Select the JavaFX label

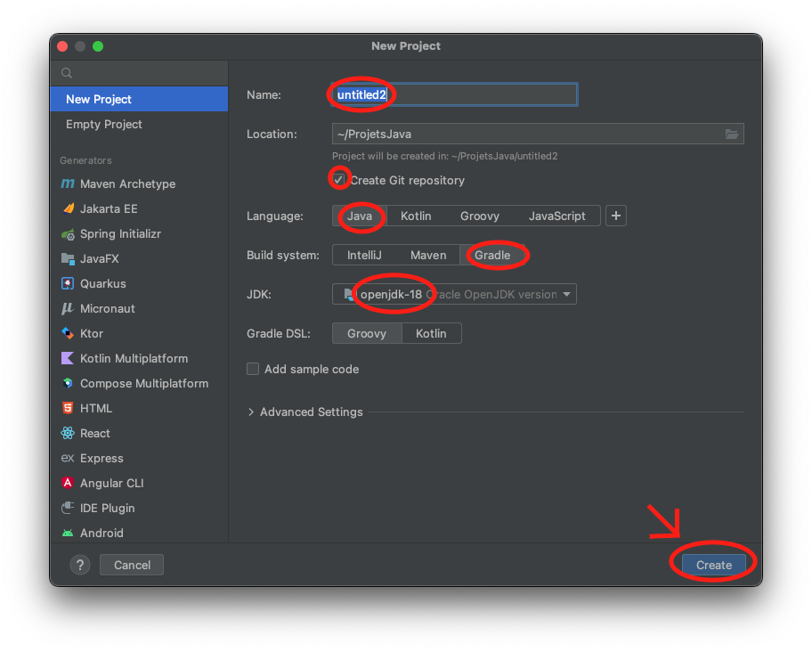(x=100, y=259)
